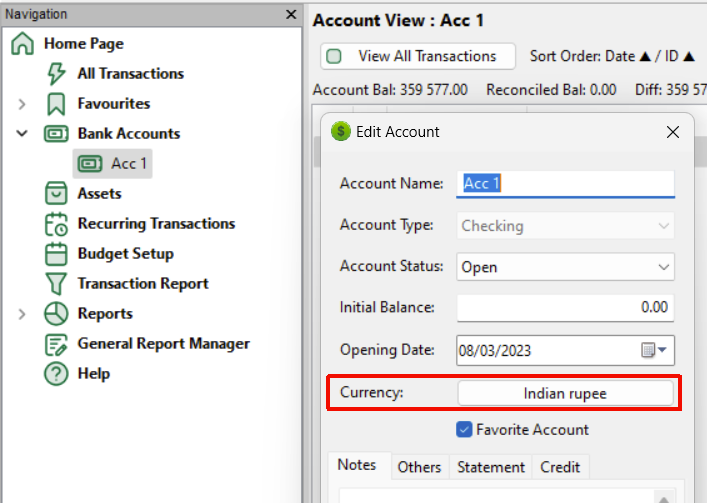The height and width of the screenshot is (503, 707).
Task: Click the Account View : Acc 1 heading
Action: (x=399, y=20)
